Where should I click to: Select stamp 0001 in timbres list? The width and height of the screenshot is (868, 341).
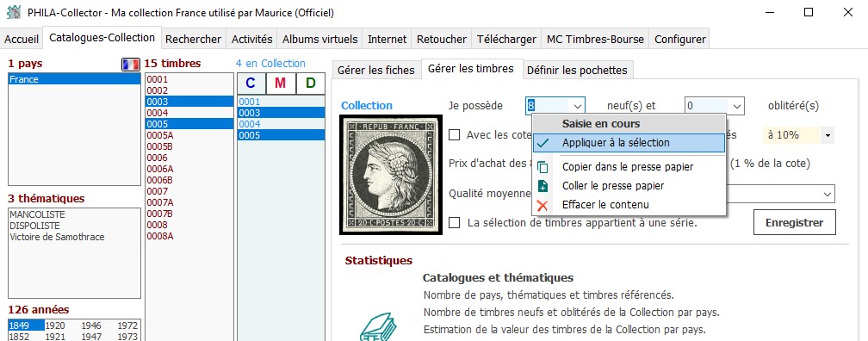pos(189,80)
